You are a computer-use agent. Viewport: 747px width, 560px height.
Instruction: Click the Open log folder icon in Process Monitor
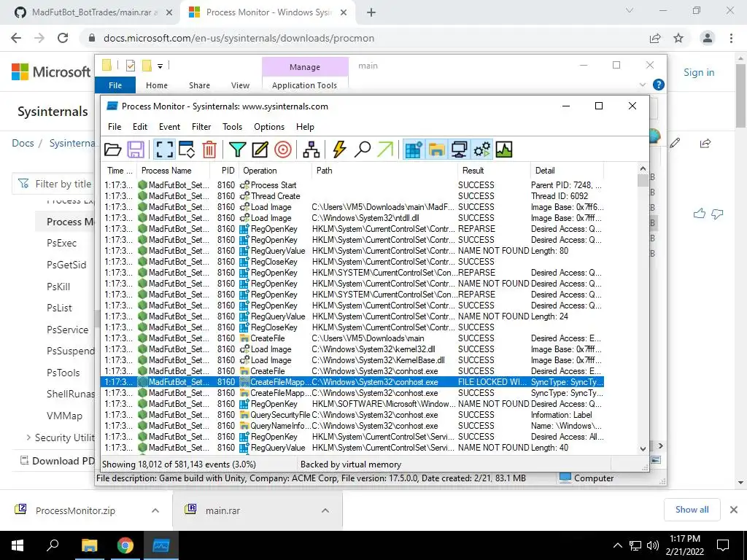[x=113, y=149]
